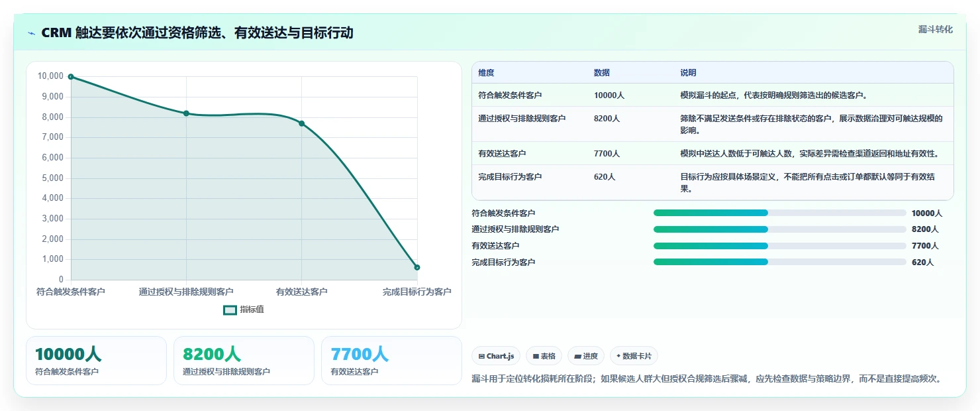Click the chart title about CRM 触达
Screen dimensions: 980x411
(197, 33)
